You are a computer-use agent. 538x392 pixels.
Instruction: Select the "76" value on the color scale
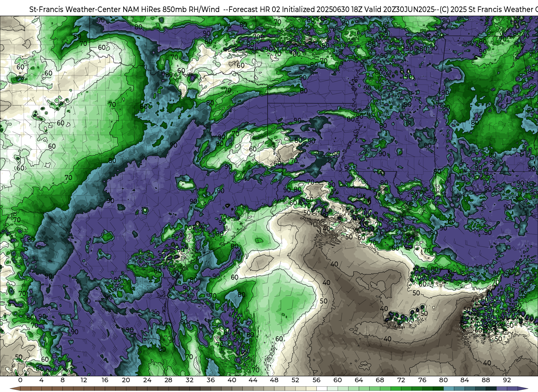click(x=422, y=380)
